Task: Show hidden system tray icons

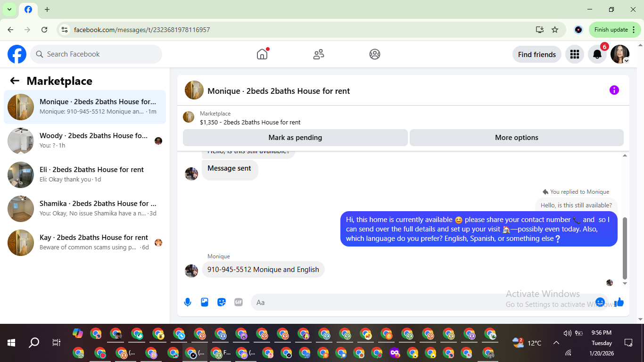Action: 556,343
